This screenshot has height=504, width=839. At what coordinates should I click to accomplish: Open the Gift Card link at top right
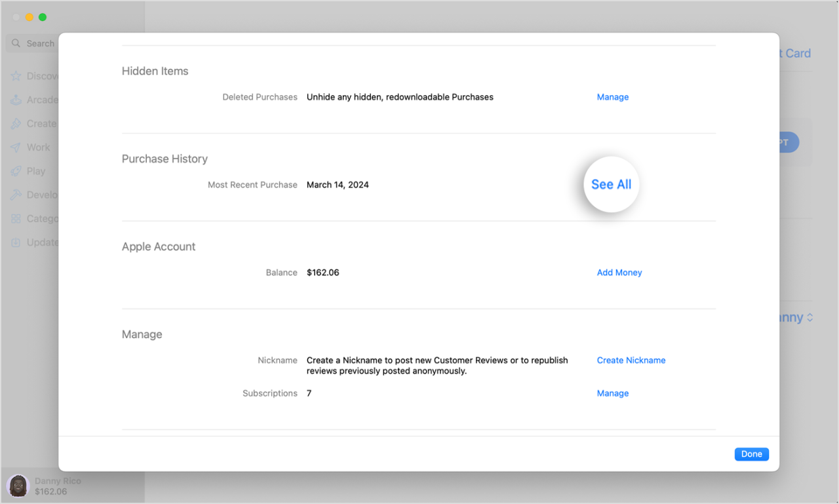click(794, 53)
